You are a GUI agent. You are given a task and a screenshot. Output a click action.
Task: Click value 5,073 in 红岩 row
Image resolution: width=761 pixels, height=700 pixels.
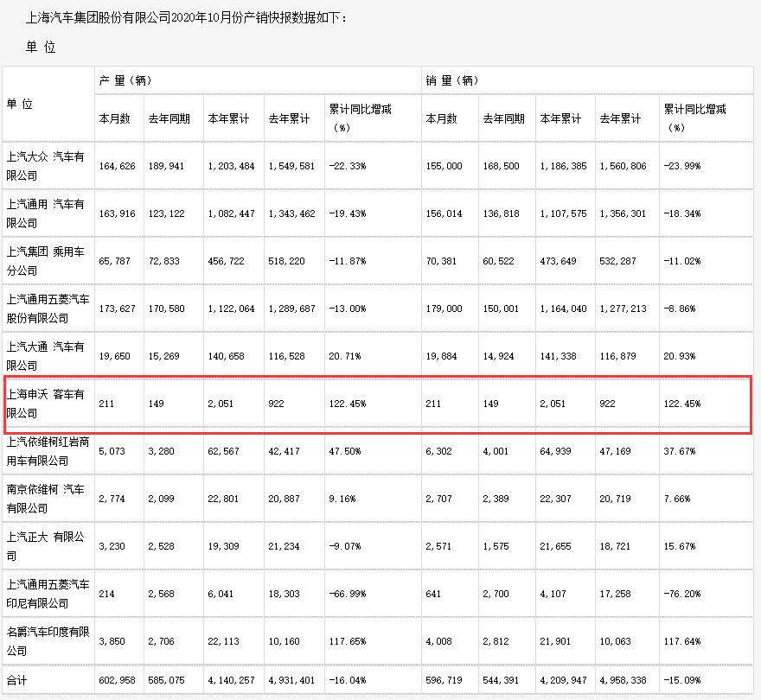click(112, 451)
